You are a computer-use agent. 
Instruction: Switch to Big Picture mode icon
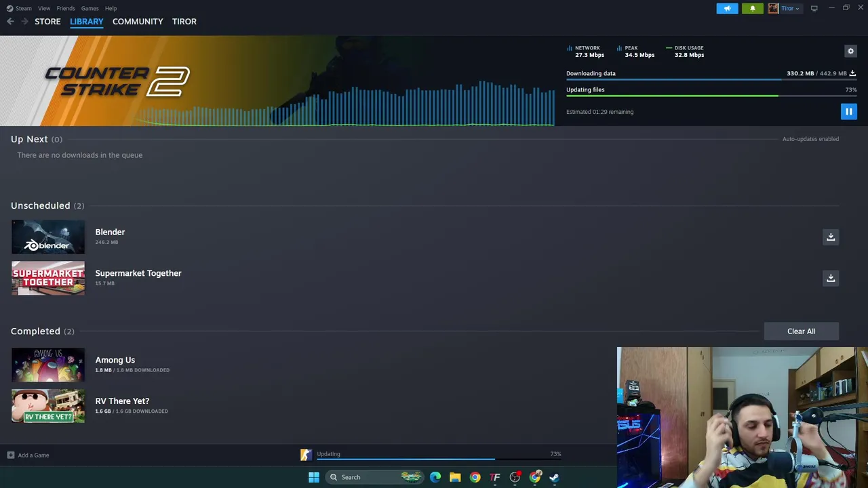click(x=814, y=8)
